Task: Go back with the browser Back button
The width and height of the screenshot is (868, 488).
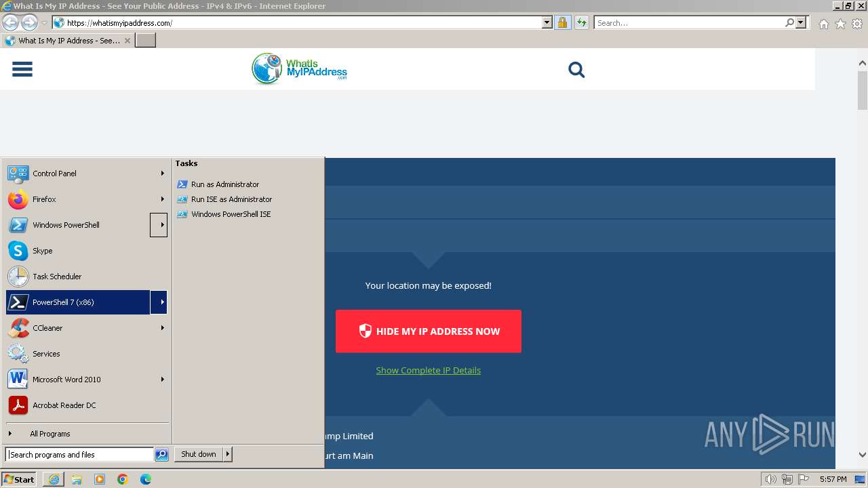Action: coord(10,22)
